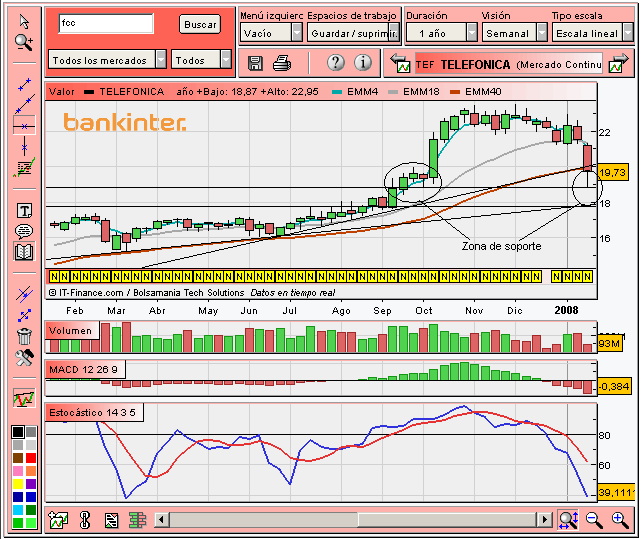Click the EMM4 legend entry

click(x=355, y=92)
